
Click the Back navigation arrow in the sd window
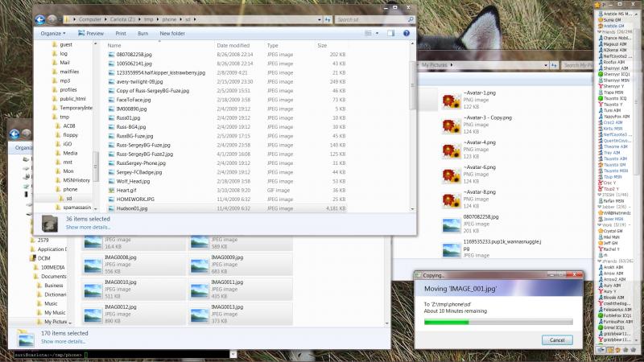point(40,19)
